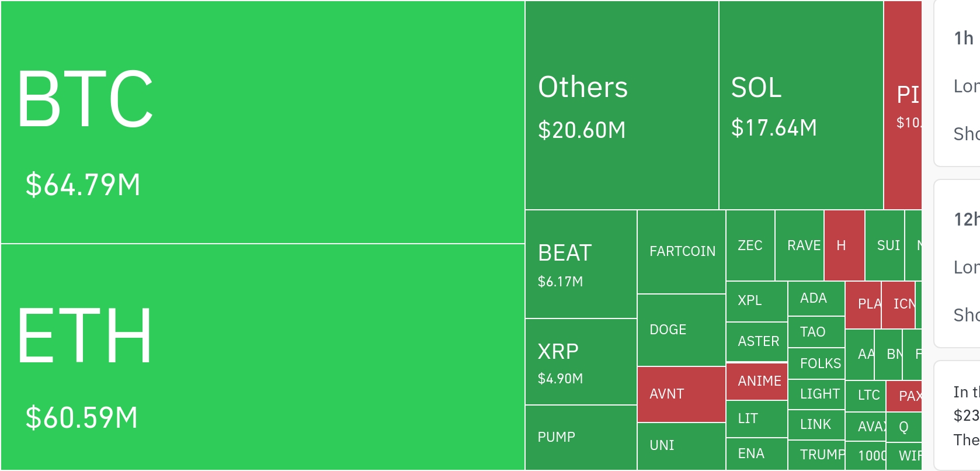Viewport: 980px width, 471px height.
Task: Select the PUMP heatmap tile
Action: tap(581, 437)
